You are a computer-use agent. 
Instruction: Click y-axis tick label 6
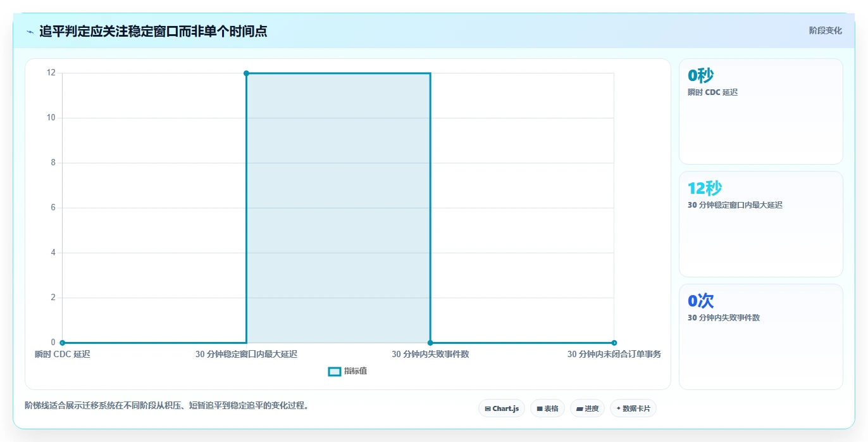(53, 208)
